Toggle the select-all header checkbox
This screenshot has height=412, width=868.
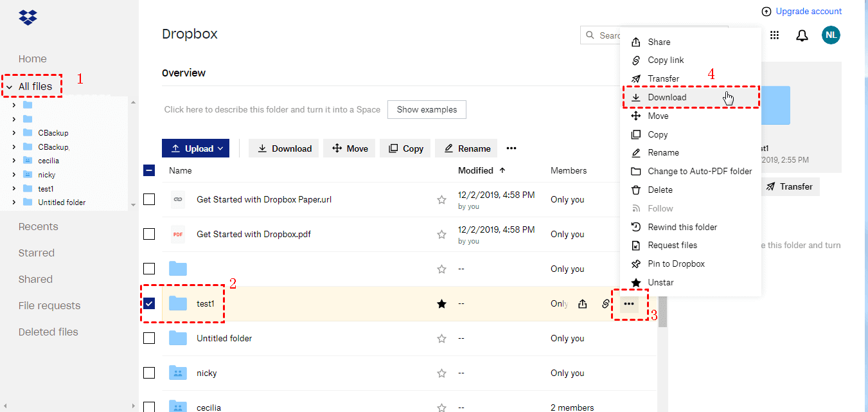point(149,170)
